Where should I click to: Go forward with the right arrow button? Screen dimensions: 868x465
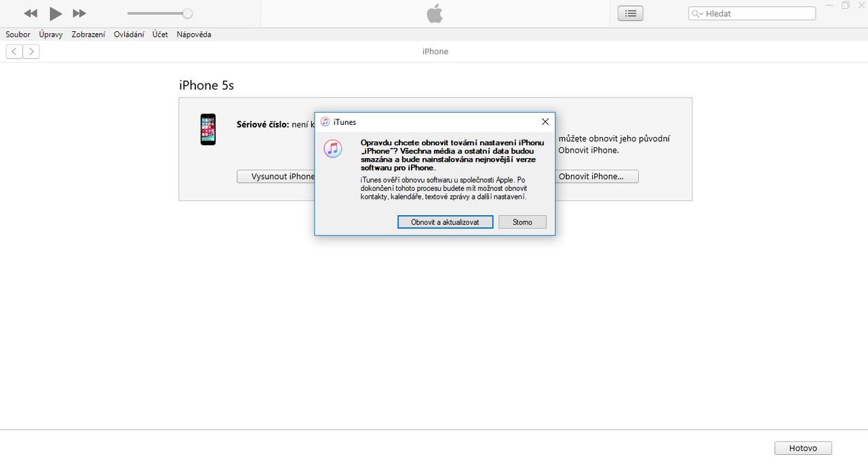tap(31, 52)
